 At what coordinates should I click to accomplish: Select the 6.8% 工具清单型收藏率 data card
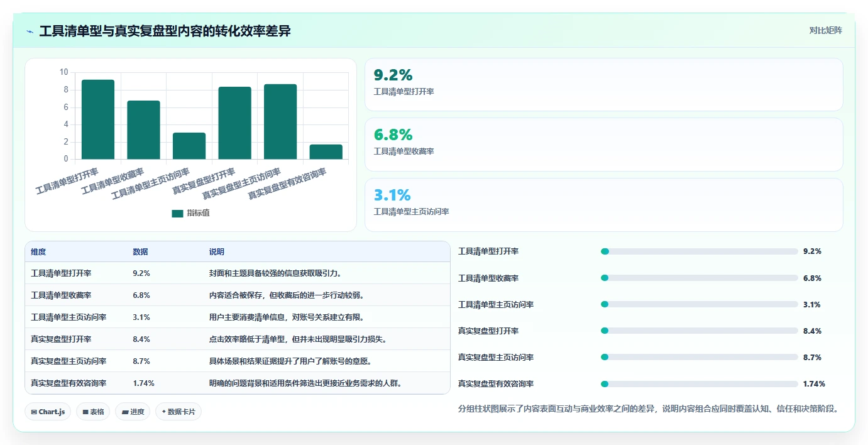[603, 145]
